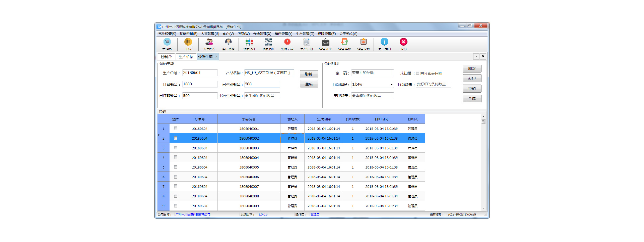Screen dimensions: 644x242
Task: Check the box for barcode 1806040007
Action: point(176,186)
